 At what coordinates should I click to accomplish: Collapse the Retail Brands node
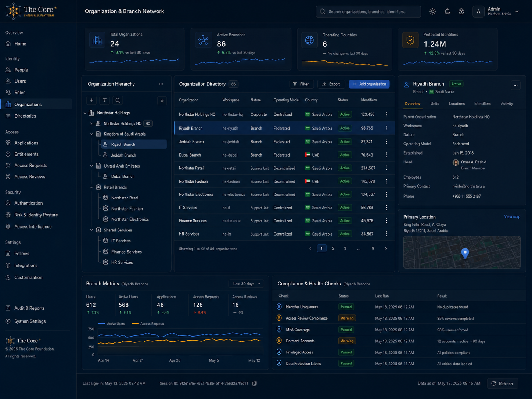coord(91,187)
